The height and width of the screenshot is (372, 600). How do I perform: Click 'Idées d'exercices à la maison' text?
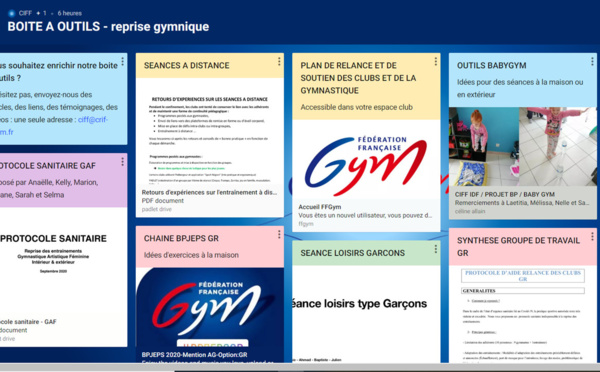tap(191, 255)
